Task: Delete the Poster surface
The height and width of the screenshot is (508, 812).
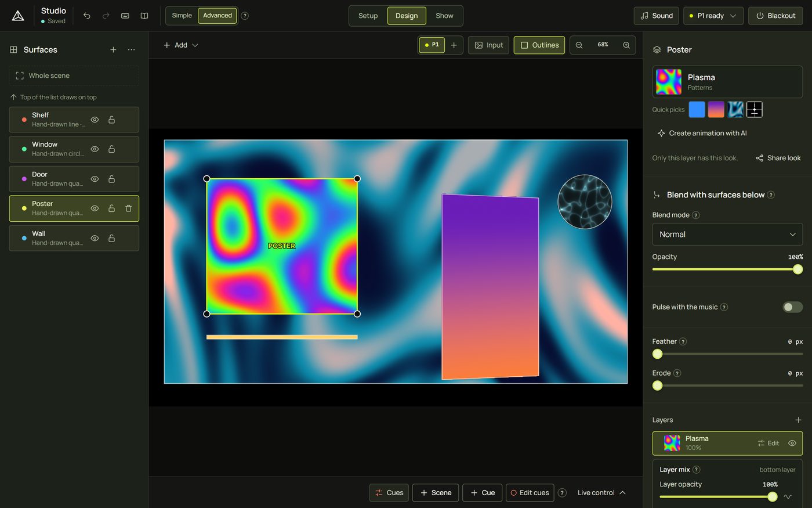Action: coord(129,208)
